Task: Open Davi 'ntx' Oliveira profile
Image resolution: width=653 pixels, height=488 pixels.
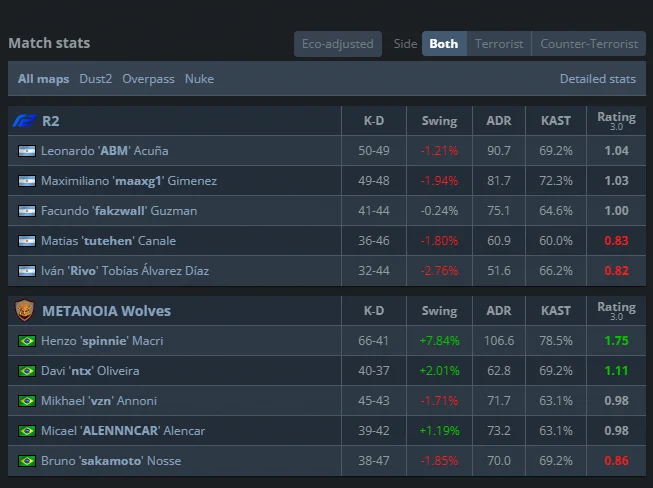Action: 90,371
